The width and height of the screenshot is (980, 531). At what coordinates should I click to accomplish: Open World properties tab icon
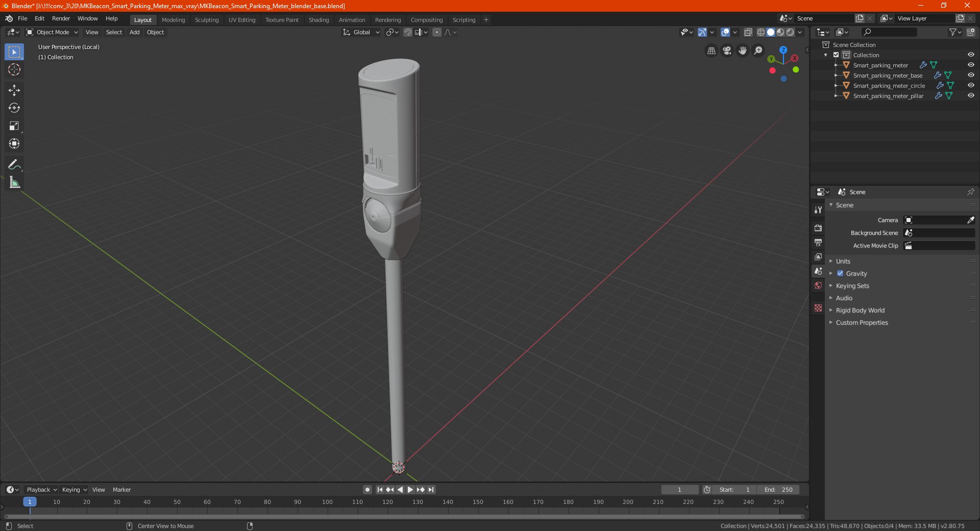point(818,285)
